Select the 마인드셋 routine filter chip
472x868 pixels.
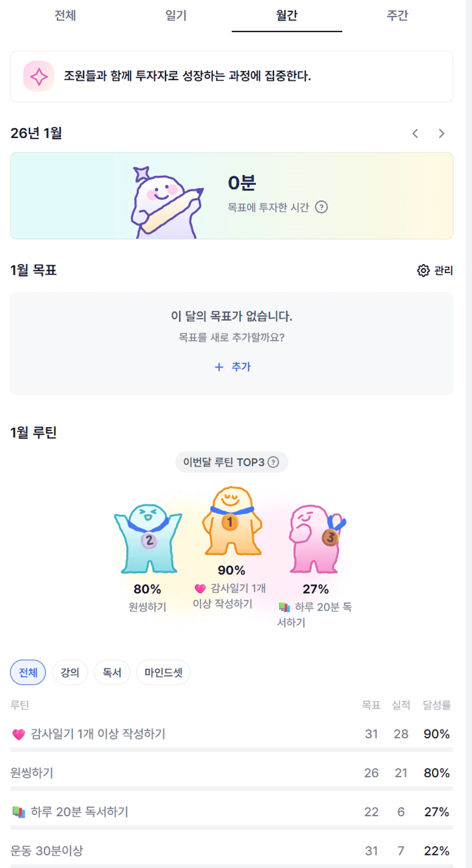tap(163, 672)
